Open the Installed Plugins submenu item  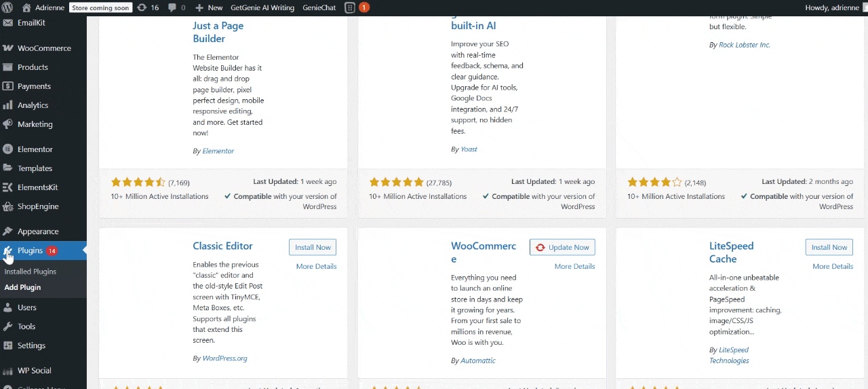tap(31, 272)
